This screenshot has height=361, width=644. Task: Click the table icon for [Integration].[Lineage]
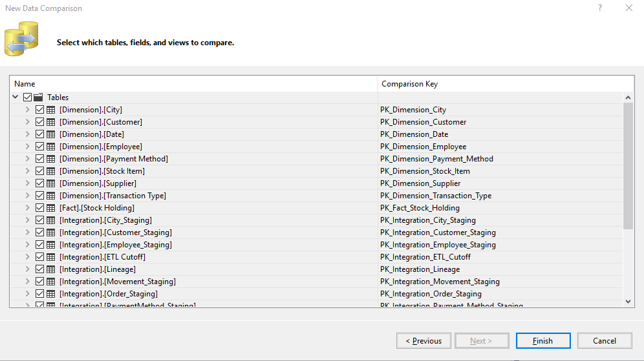51,270
